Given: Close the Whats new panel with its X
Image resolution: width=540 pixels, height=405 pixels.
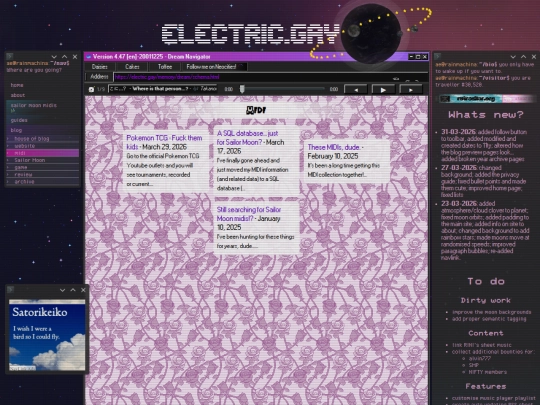Looking at the screenshot, I should point(534,57).
